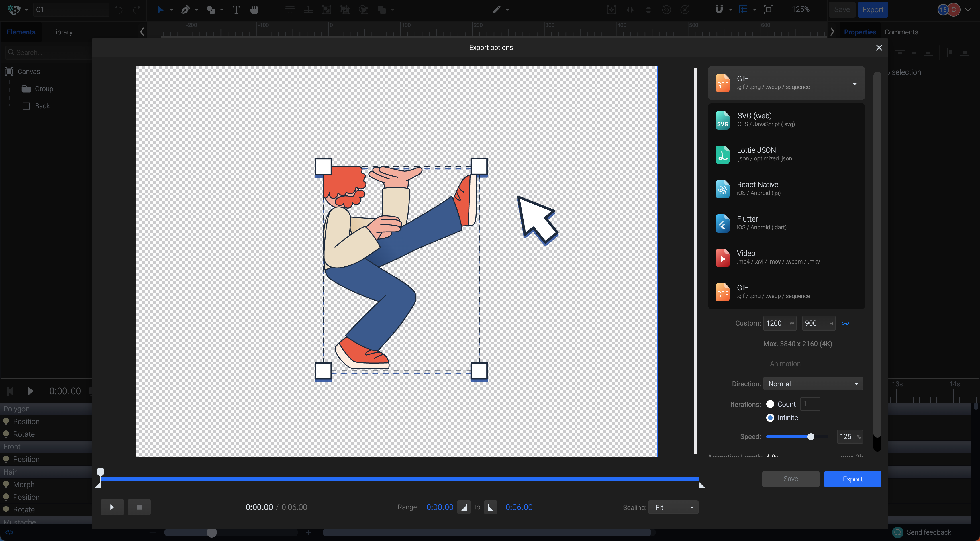Screen dimensions: 980x541
Task: Enable the Count iterations option
Action: (770, 404)
